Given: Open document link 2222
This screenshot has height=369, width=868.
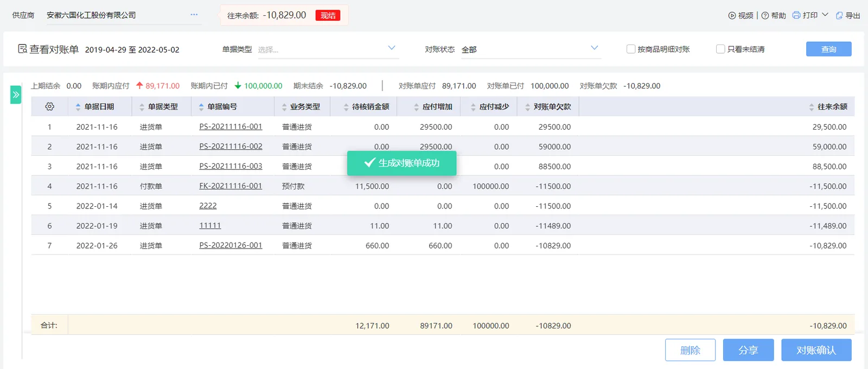Looking at the screenshot, I should coord(208,206).
